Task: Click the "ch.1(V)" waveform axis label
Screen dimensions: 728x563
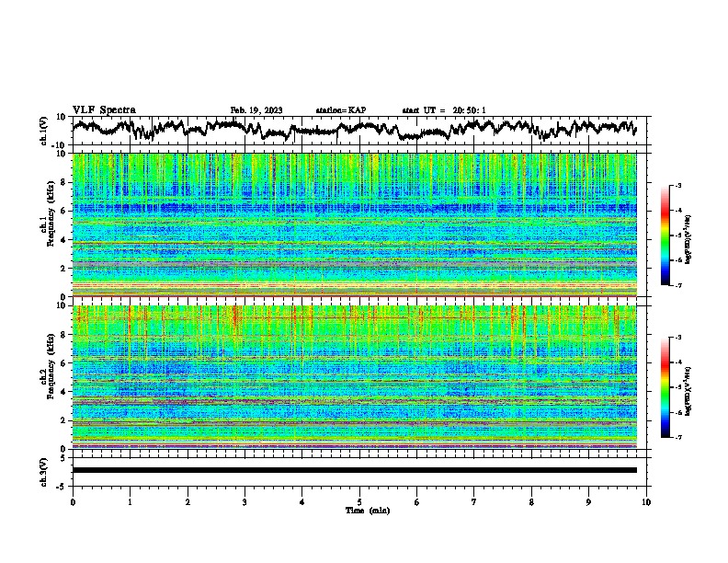Action: tap(44, 131)
